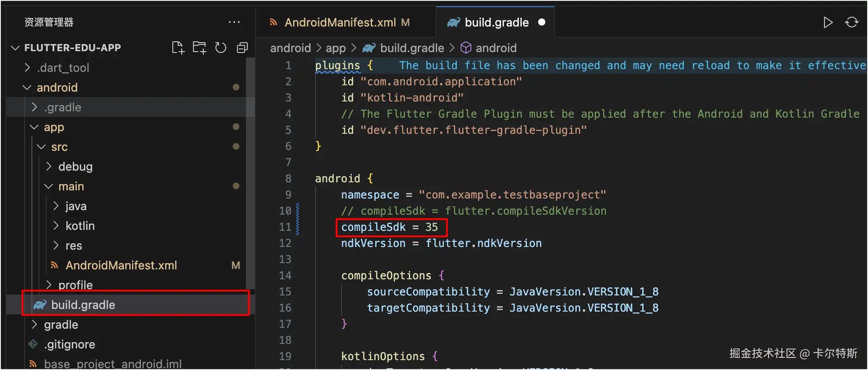Image resolution: width=868 pixels, height=370 pixels.
Task: Click the build.gradle breadcrumb segment
Action: 412,48
